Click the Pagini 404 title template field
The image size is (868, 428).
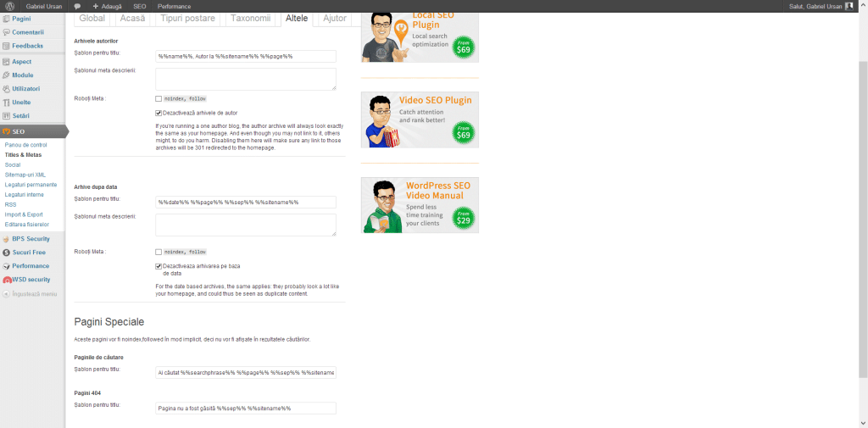point(246,409)
